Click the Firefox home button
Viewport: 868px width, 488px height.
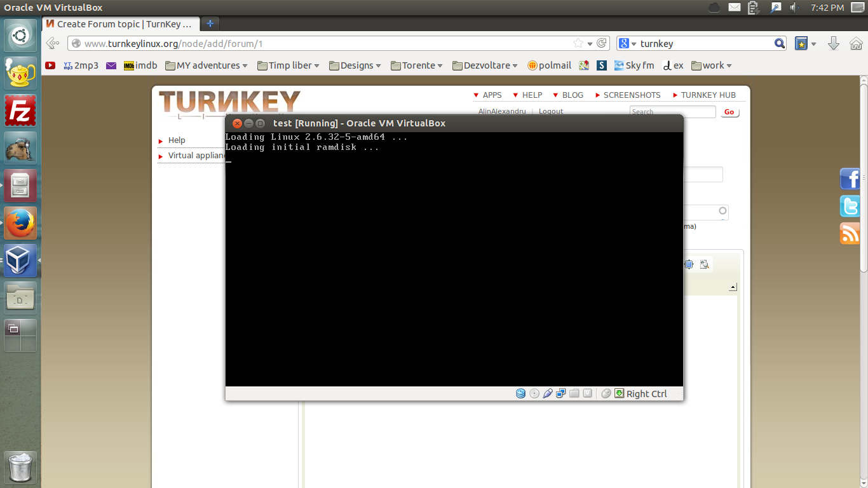tap(856, 43)
